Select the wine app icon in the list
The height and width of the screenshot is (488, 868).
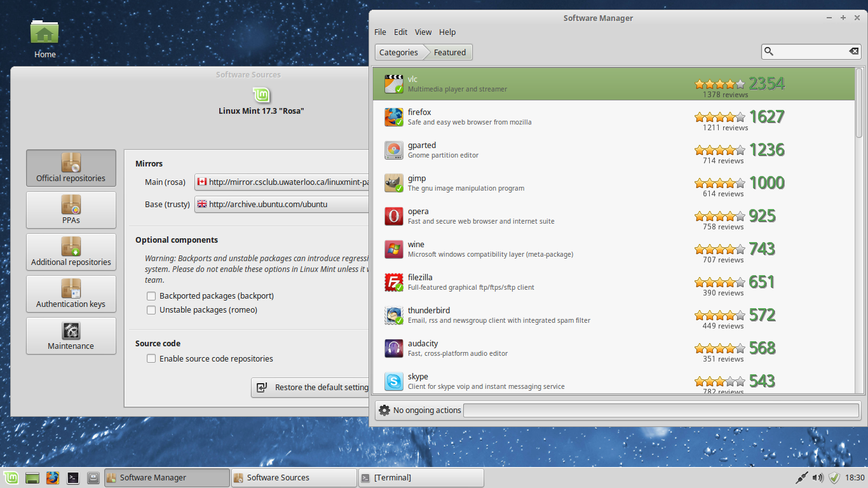pyautogui.click(x=394, y=249)
